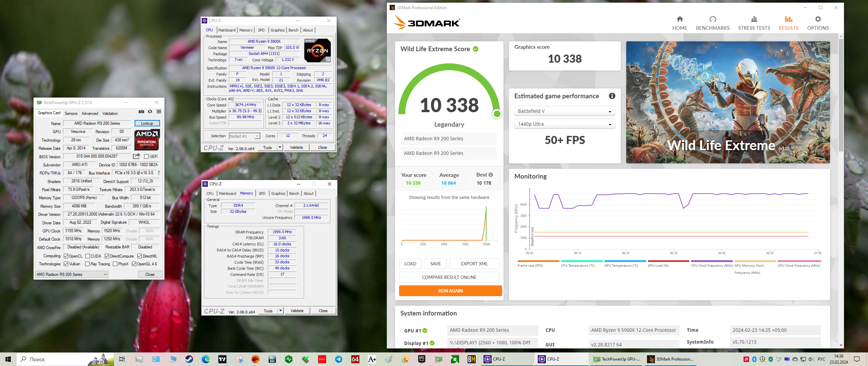Open AIDA64 from the taskbar

pyautogui.click(x=355, y=359)
